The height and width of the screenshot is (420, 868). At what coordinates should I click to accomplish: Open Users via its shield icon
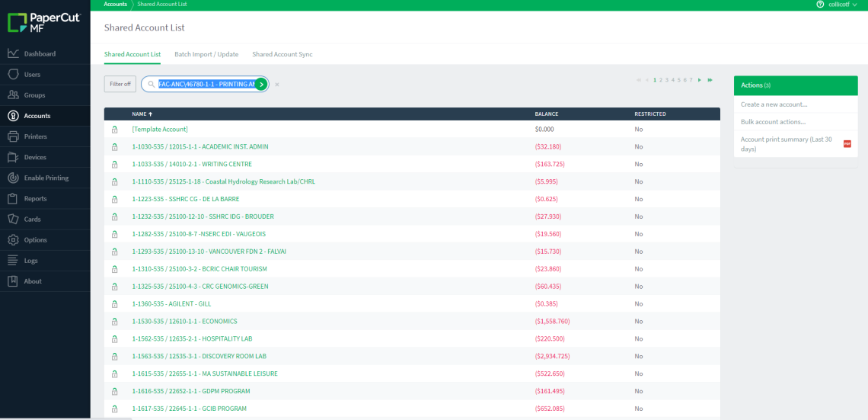(x=13, y=74)
